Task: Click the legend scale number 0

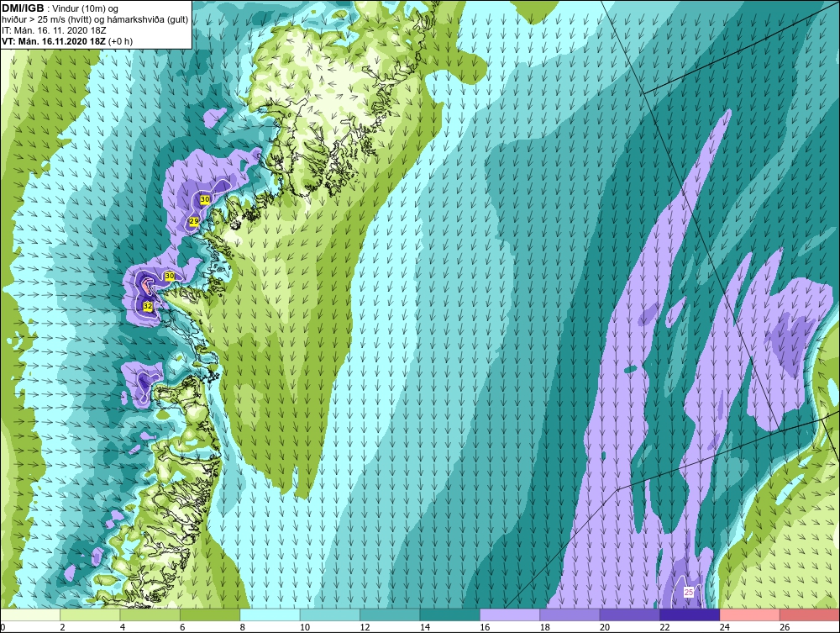Action: point(3,627)
